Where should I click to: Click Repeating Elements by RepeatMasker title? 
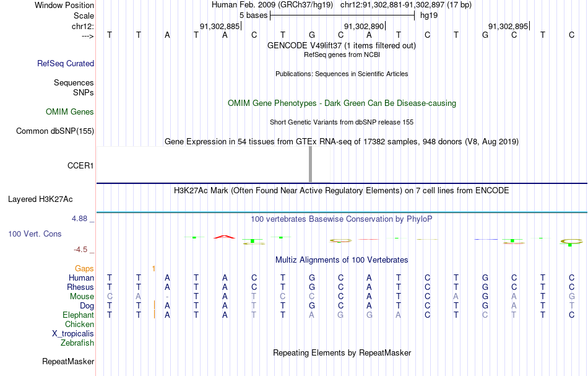coord(342,352)
